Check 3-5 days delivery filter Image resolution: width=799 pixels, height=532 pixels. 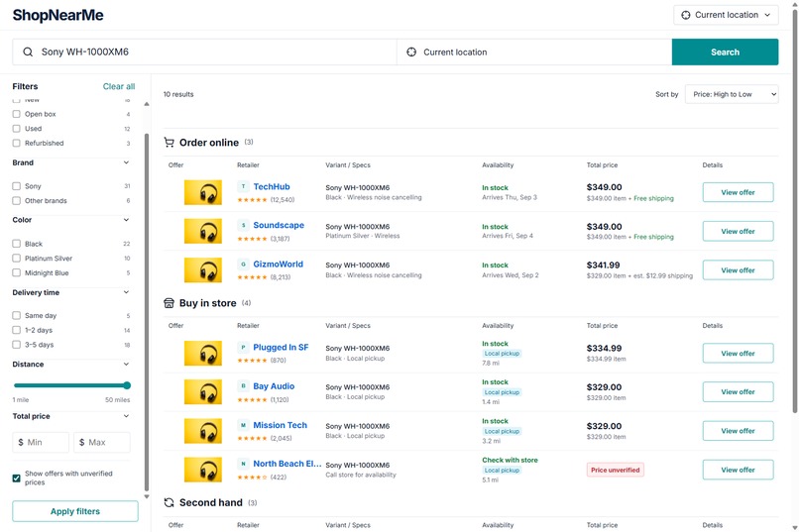16,345
